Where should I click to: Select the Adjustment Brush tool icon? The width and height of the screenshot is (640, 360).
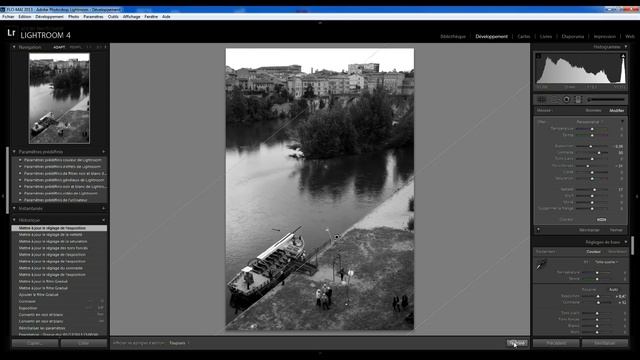[607, 100]
